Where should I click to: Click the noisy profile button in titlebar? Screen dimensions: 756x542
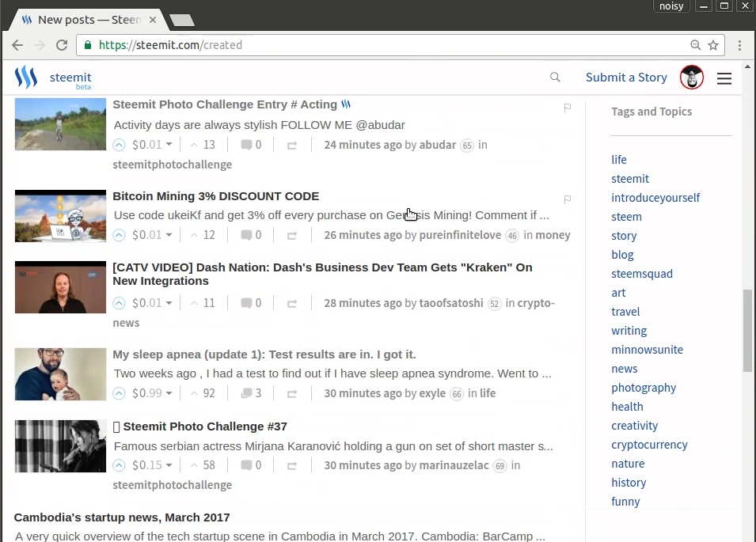pos(671,6)
